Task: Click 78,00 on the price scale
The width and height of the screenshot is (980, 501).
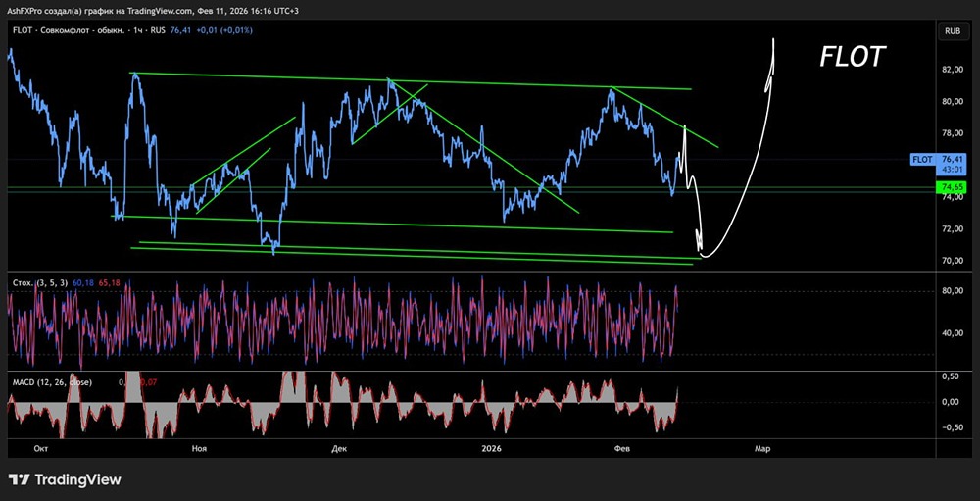Action: click(953, 133)
